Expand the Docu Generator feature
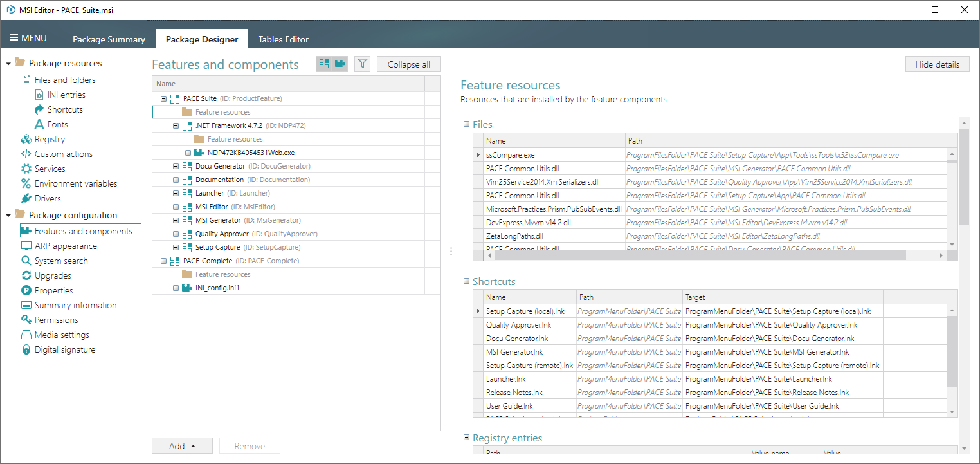Image resolution: width=980 pixels, height=464 pixels. tap(176, 166)
